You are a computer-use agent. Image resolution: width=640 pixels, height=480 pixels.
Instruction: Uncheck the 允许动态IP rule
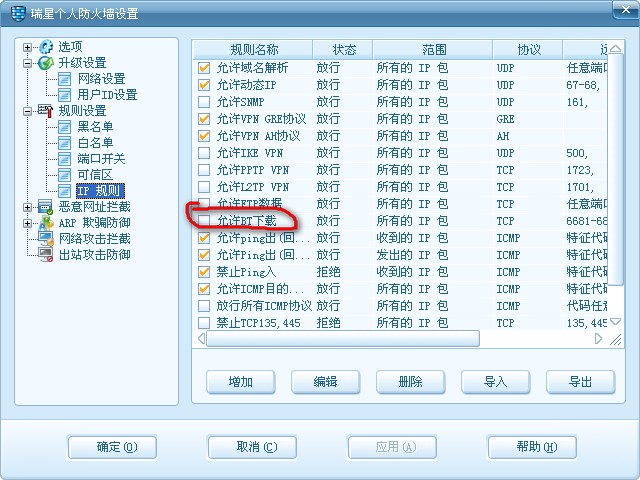point(204,85)
